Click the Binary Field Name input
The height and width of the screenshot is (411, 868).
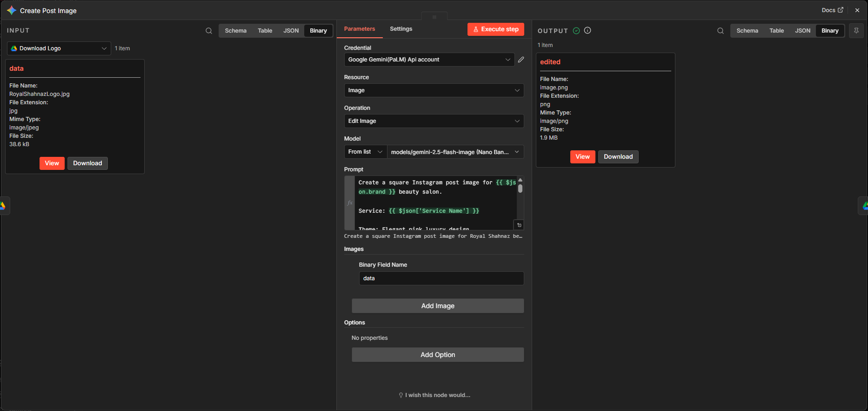coord(441,278)
